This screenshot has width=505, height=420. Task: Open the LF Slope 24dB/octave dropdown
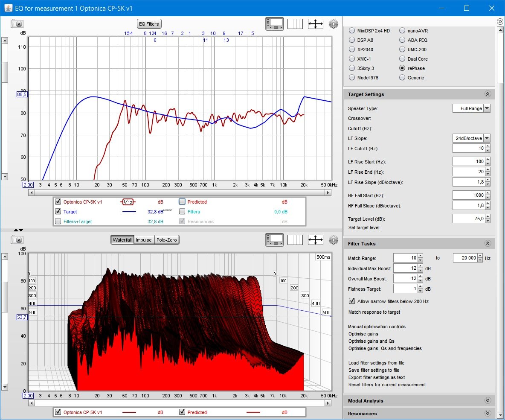[471, 138]
